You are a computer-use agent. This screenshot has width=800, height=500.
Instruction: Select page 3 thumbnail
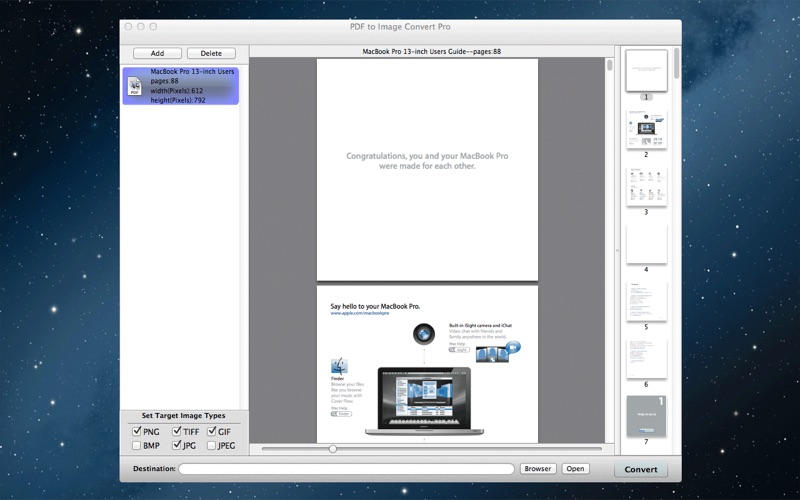(646, 186)
